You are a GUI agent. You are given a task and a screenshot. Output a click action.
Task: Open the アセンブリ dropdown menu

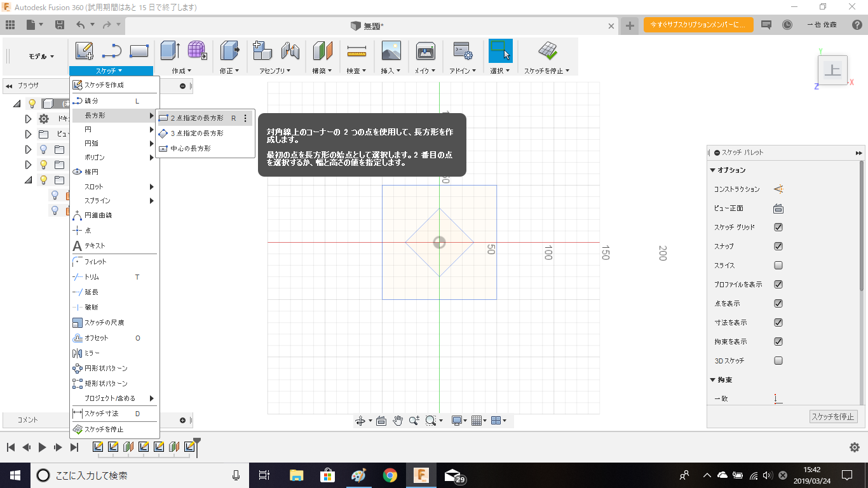(275, 71)
